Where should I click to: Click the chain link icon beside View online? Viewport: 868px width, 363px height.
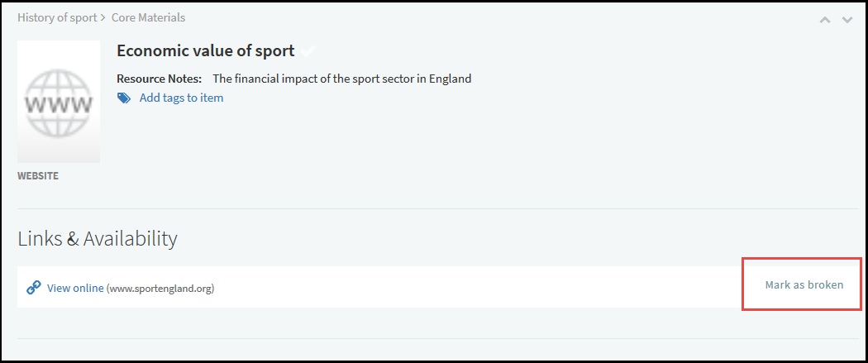[x=33, y=288]
